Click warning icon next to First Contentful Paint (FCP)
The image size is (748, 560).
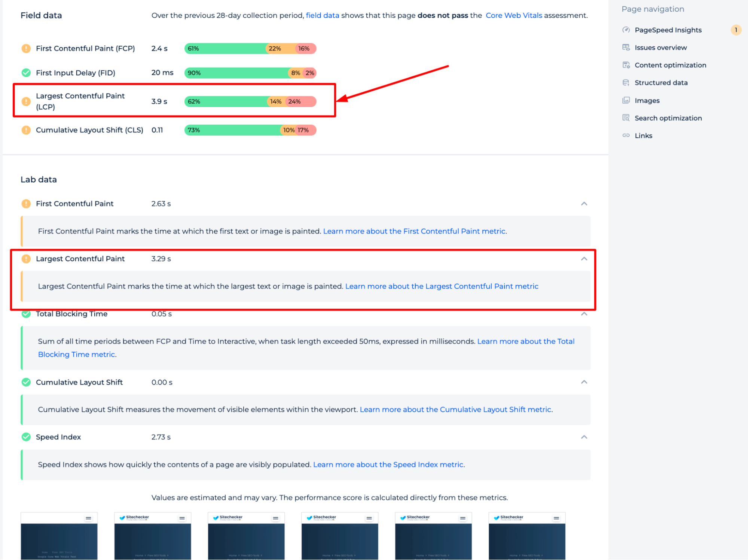pos(26,48)
